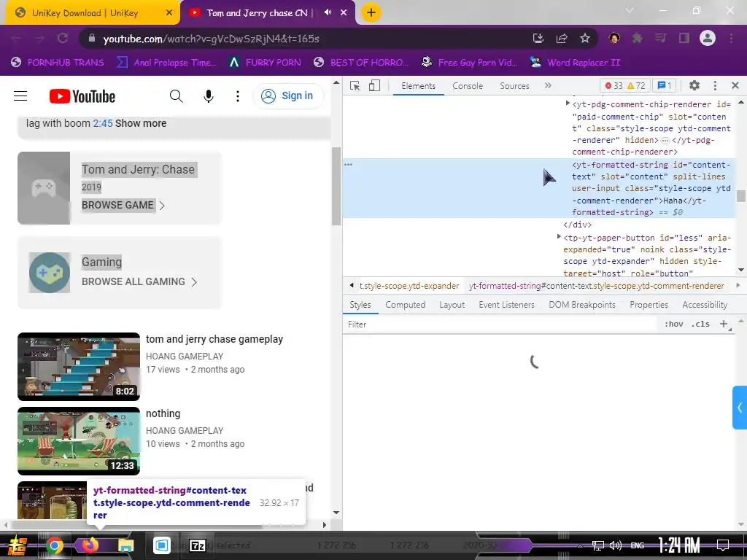Click the ellipsis beside the selected DOM node
This screenshot has height=560, width=747.
coord(348,165)
